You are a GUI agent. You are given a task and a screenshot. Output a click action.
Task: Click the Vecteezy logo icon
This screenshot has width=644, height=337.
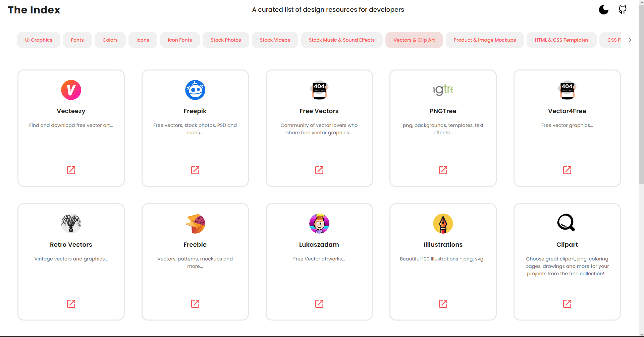click(71, 90)
